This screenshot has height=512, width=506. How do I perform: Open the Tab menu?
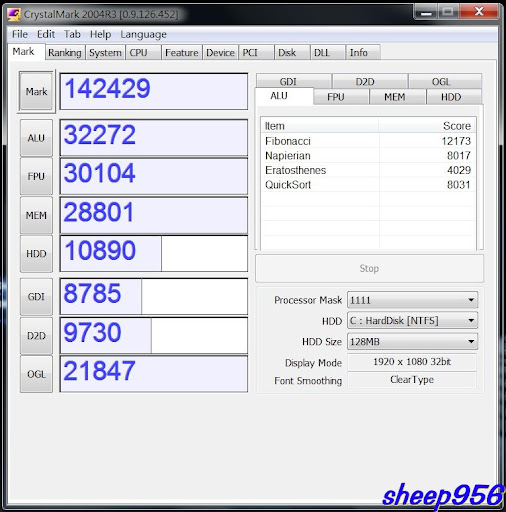point(72,34)
